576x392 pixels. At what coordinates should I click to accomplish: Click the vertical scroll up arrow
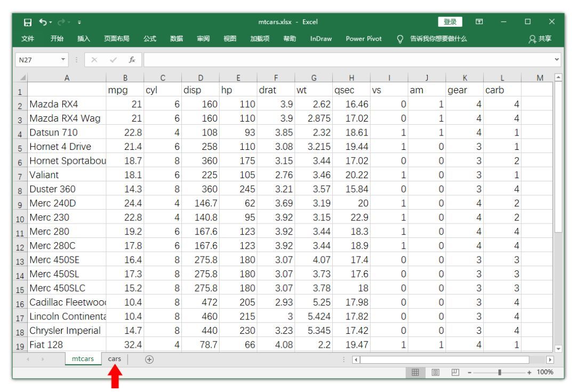(x=558, y=77)
